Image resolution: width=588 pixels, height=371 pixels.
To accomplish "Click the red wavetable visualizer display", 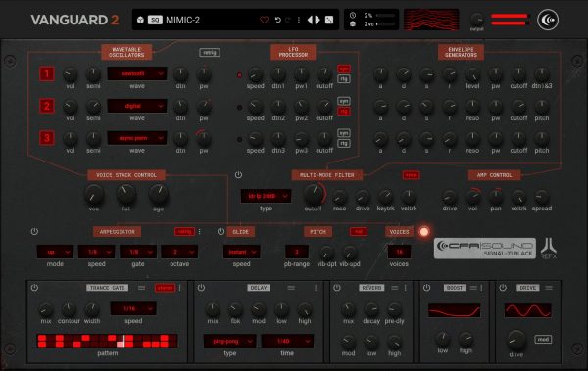I will (431, 20).
